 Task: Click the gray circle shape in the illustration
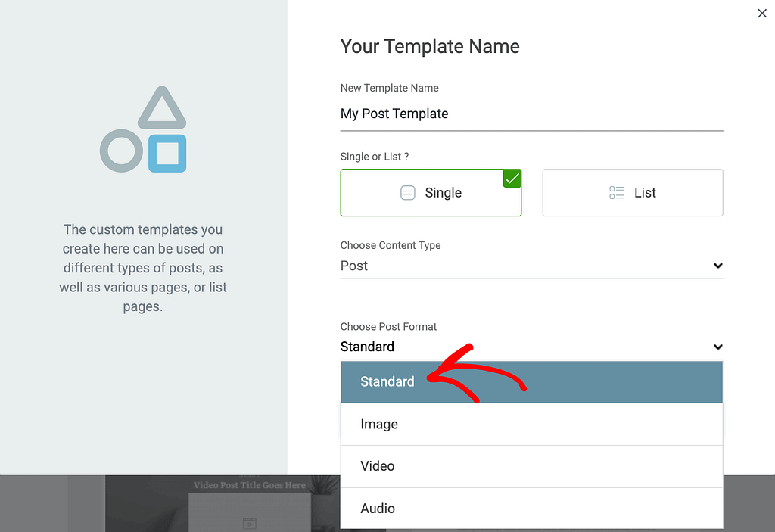pyautogui.click(x=121, y=151)
